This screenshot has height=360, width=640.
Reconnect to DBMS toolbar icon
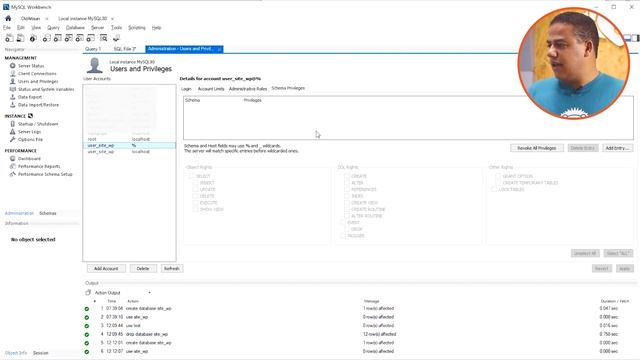click(116, 38)
